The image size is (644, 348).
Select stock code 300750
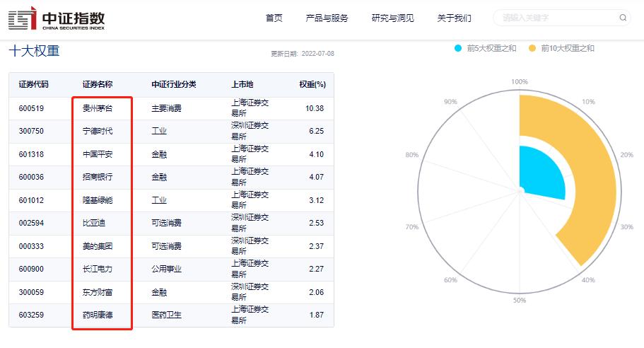[x=31, y=131]
